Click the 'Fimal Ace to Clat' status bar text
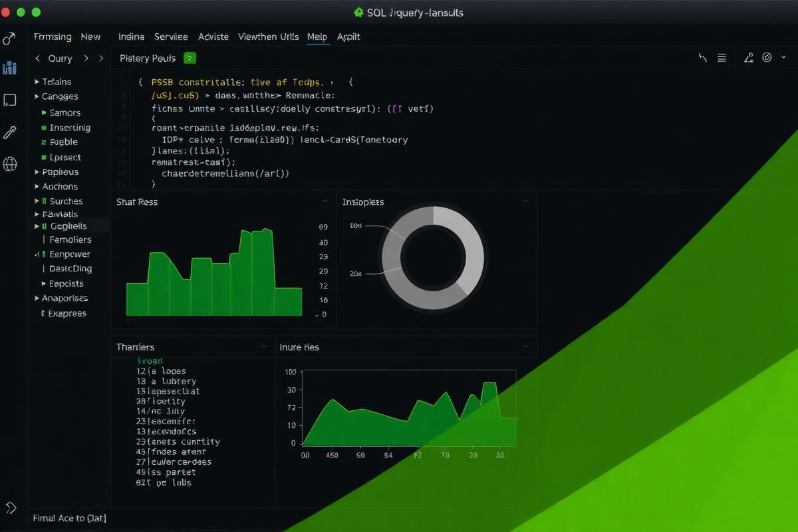This screenshot has width=798, height=532. point(70,518)
